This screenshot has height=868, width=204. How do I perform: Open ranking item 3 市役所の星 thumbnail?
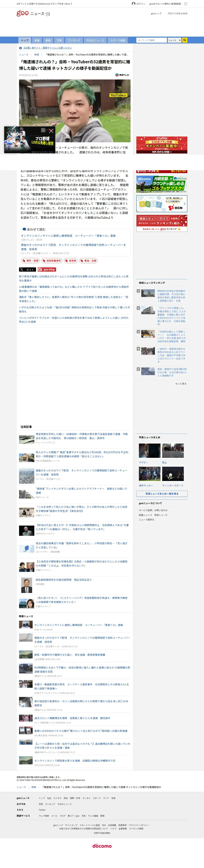point(148,334)
